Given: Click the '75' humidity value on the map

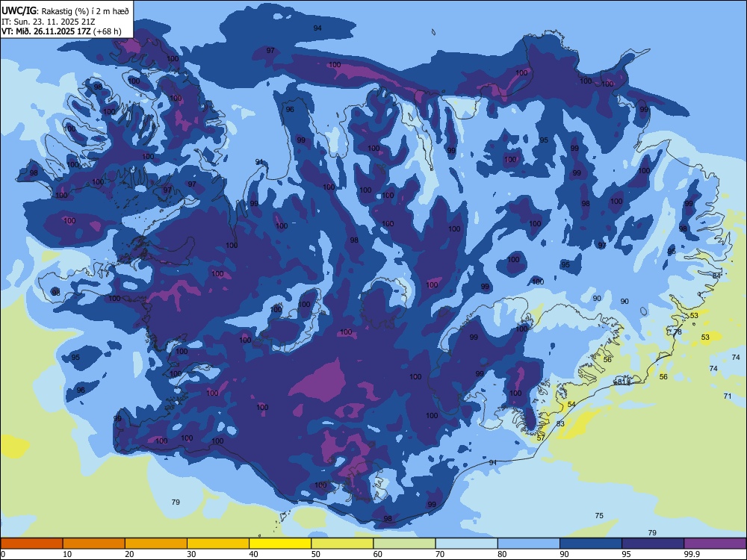Looking at the screenshot, I should 599,515.
